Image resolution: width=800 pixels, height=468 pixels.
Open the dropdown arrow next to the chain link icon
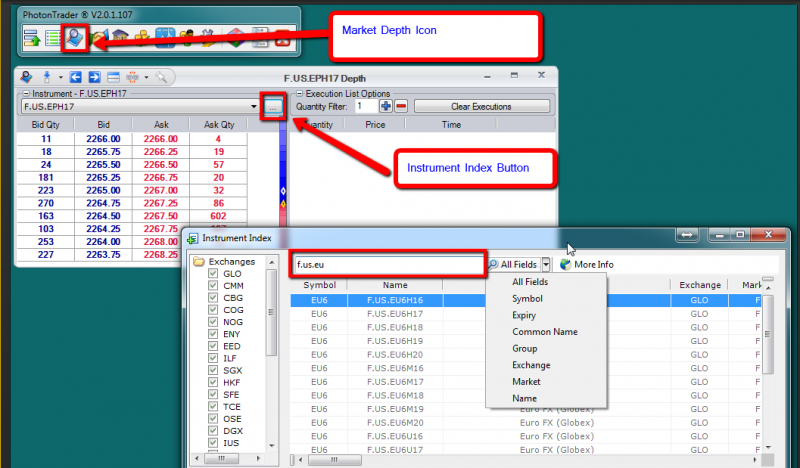tap(146, 78)
